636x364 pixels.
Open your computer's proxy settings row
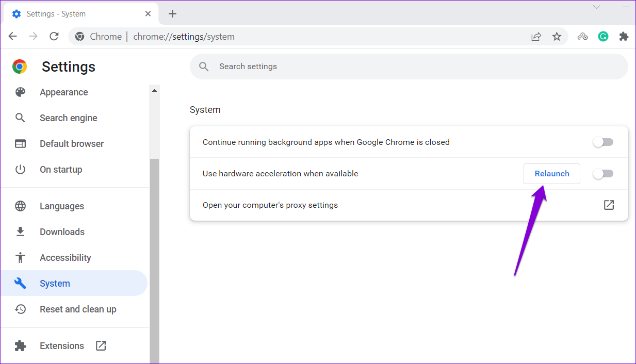click(409, 205)
